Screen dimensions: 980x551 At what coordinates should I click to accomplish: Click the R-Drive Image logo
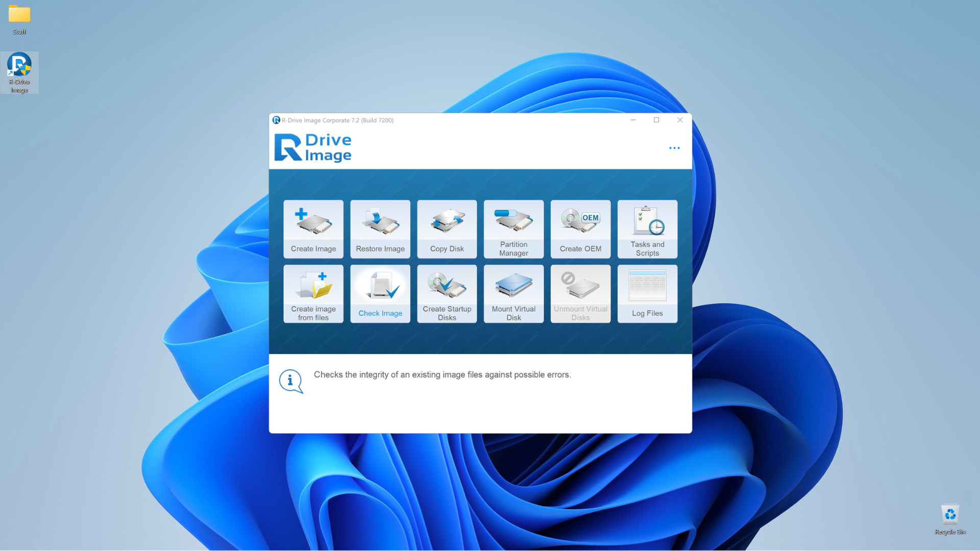coord(313,147)
